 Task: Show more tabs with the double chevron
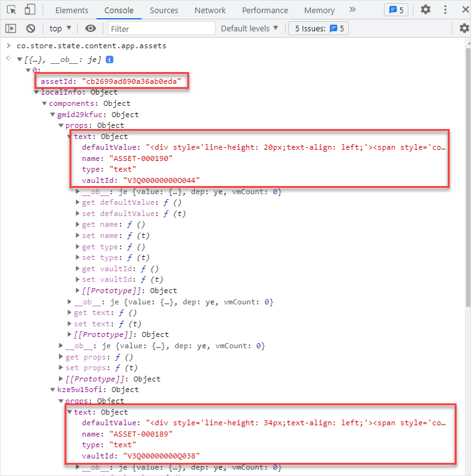pos(352,10)
